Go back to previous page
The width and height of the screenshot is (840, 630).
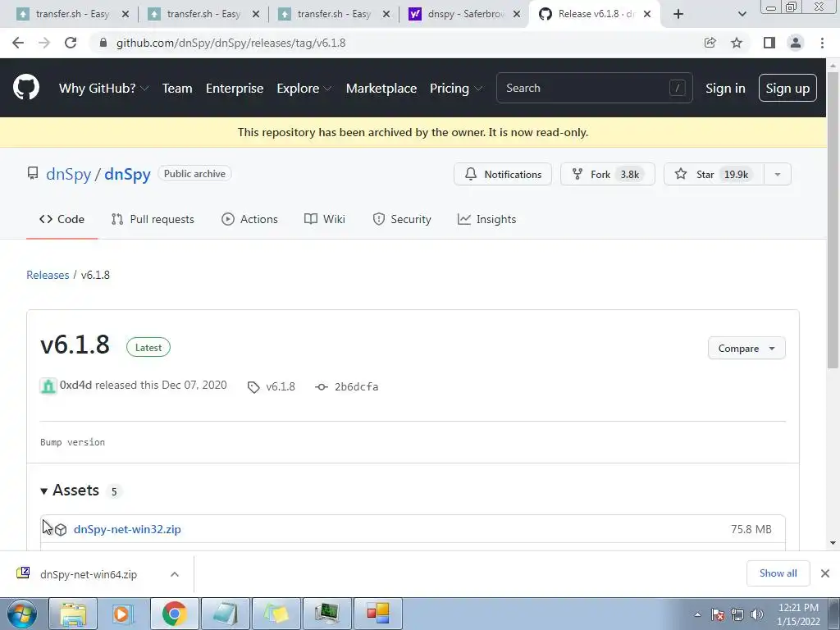(x=18, y=43)
